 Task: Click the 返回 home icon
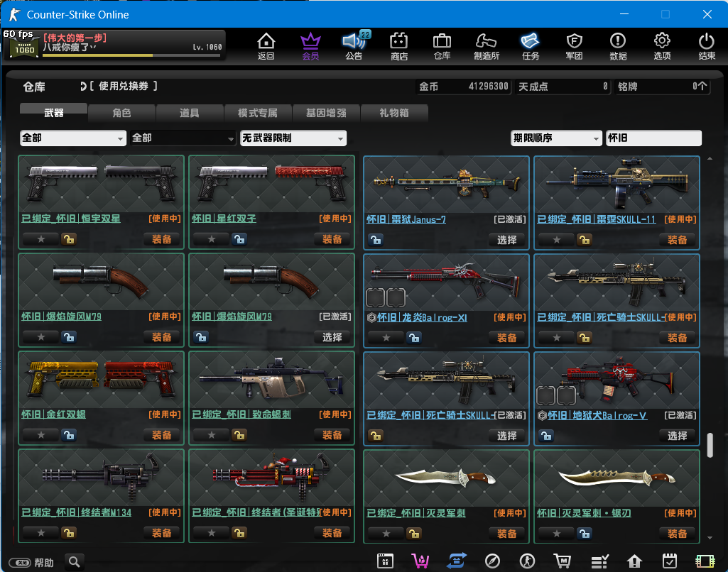tap(266, 46)
